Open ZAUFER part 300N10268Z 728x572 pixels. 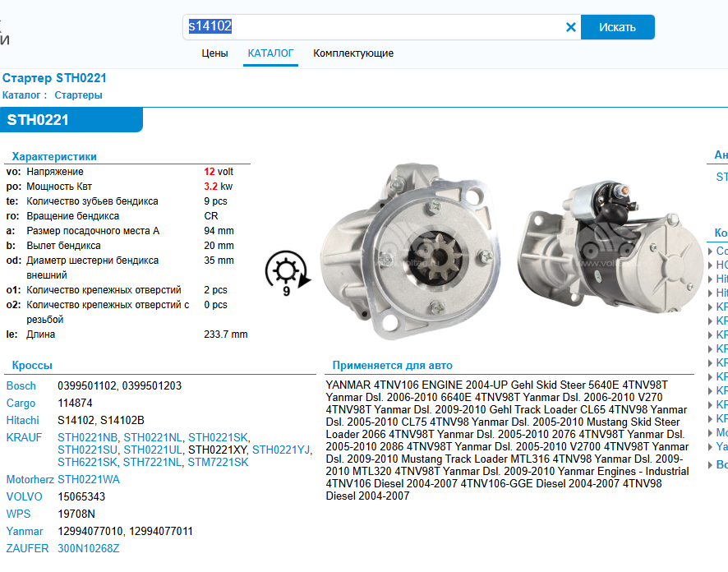88,548
